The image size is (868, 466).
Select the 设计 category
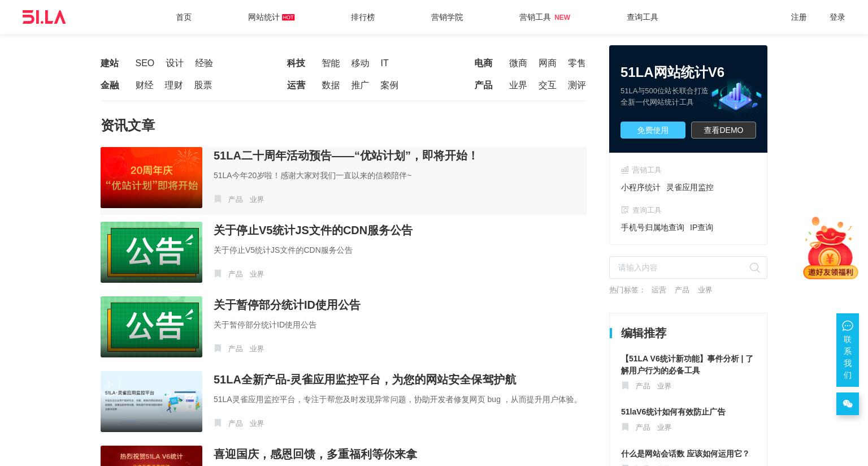pos(175,63)
